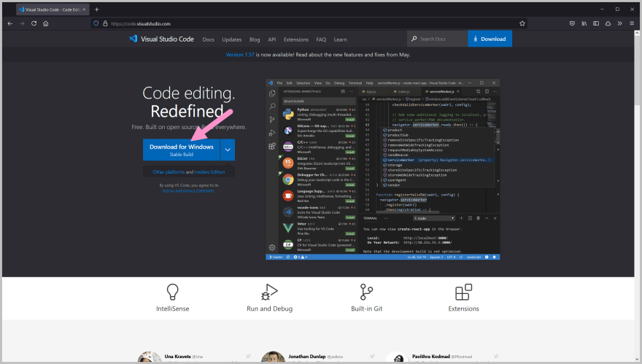Click the Search Docs magnifier icon
This screenshot has height=364, width=642.
[414, 39]
